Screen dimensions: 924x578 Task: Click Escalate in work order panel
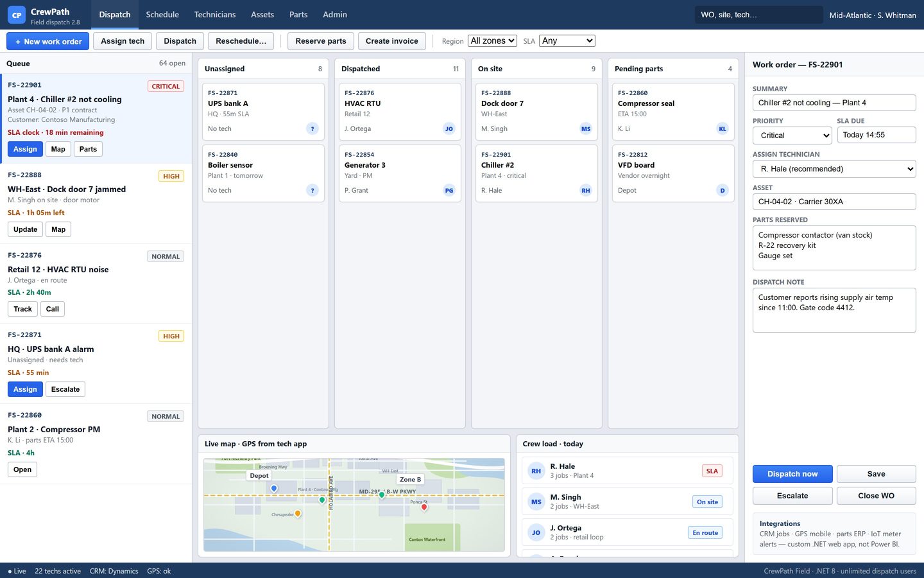[x=792, y=496]
